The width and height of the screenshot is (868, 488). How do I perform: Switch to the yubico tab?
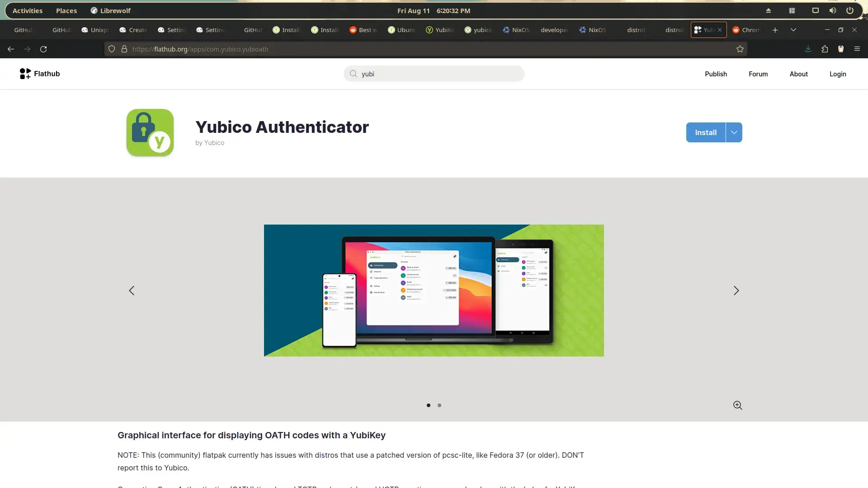[479, 30]
